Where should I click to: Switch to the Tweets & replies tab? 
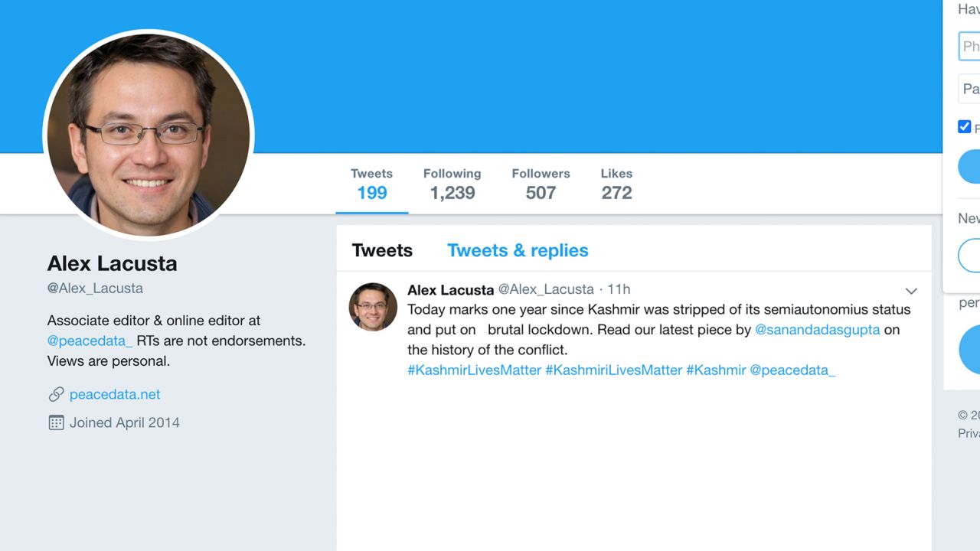tap(518, 250)
